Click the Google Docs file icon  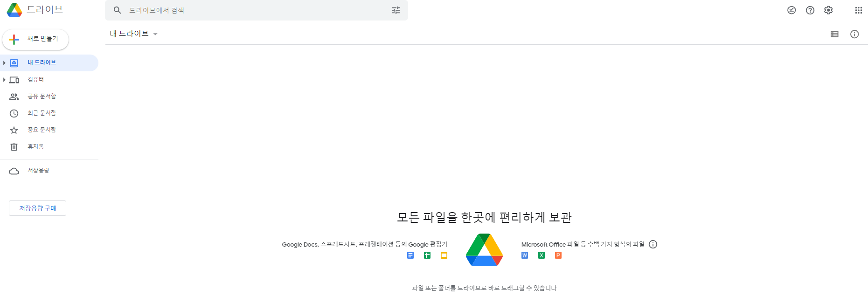(410, 255)
